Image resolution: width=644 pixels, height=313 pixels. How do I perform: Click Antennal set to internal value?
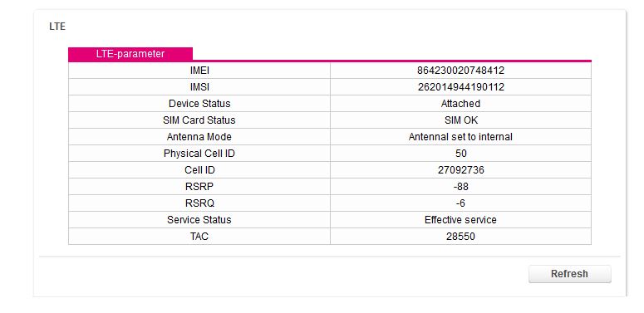tap(461, 137)
